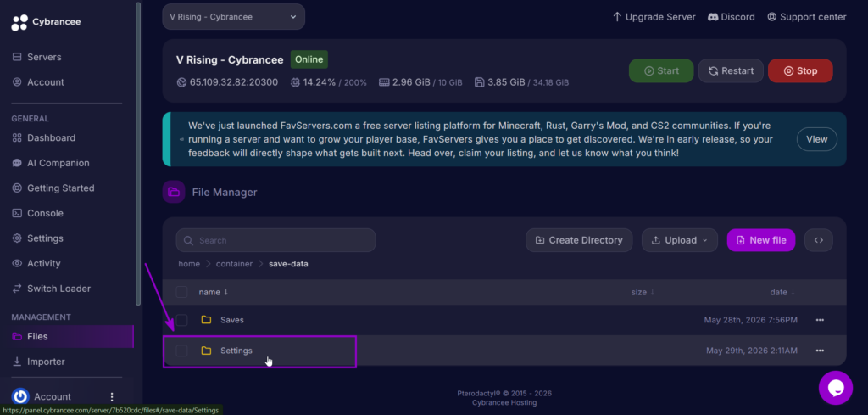Open the Discord link

pyautogui.click(x=732, y=17)
